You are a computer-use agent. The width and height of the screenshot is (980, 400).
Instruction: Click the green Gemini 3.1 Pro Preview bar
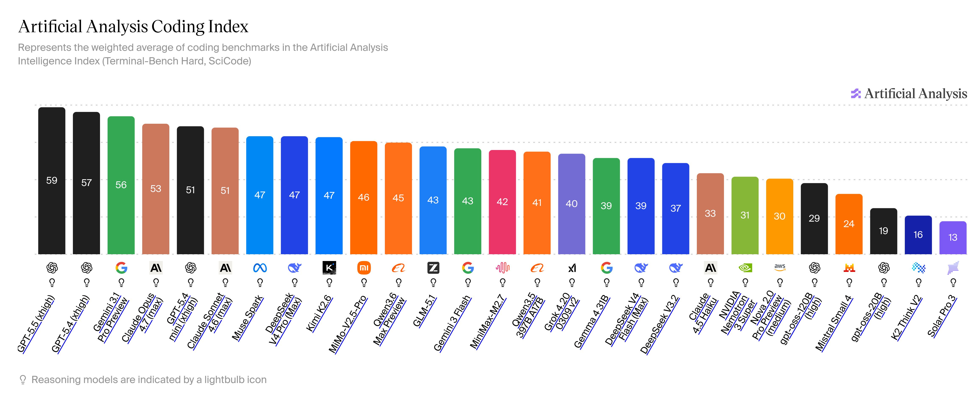(x=121, y=185)
